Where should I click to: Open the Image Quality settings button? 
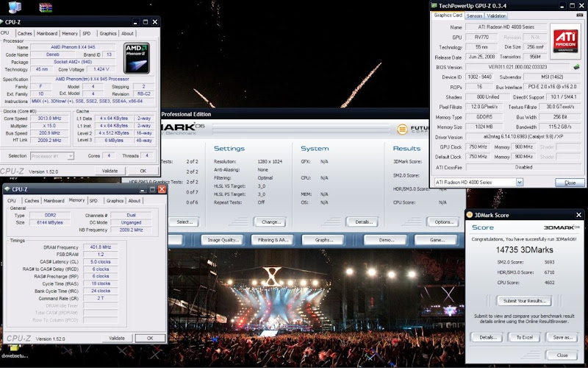click(224, 240)
